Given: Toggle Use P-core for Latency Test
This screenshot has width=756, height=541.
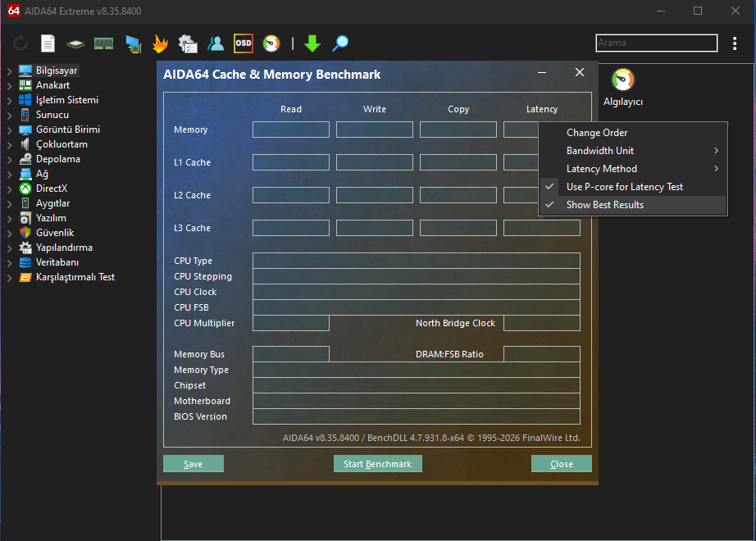Looking at the screenshot, I should pos(632,187).
